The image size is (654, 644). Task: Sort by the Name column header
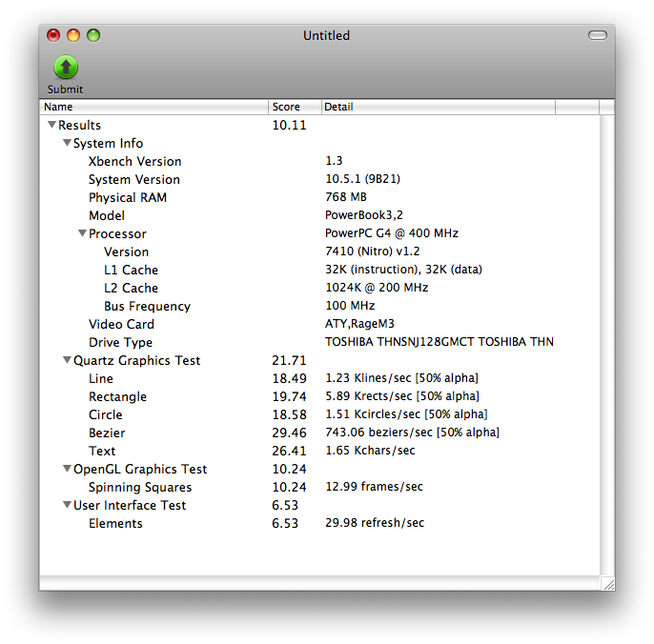coord(153,107)
